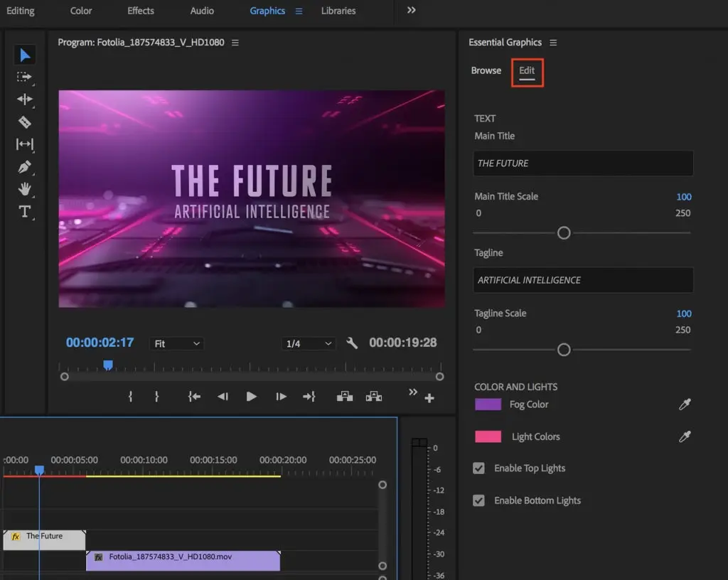Screen dimensions: 728x580
Task: Pick the Razor tool
Action: tap(25, 122)
